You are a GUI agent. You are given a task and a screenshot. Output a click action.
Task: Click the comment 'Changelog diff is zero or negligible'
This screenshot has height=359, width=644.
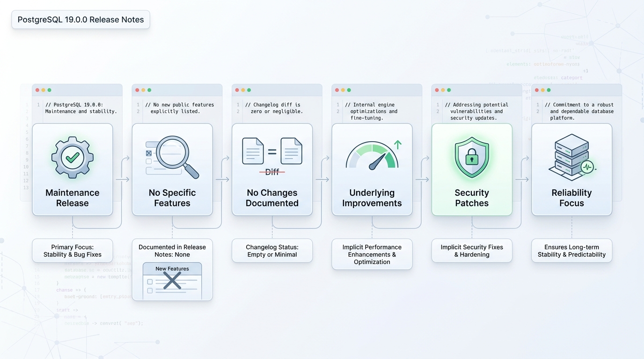tap(274, 108)
